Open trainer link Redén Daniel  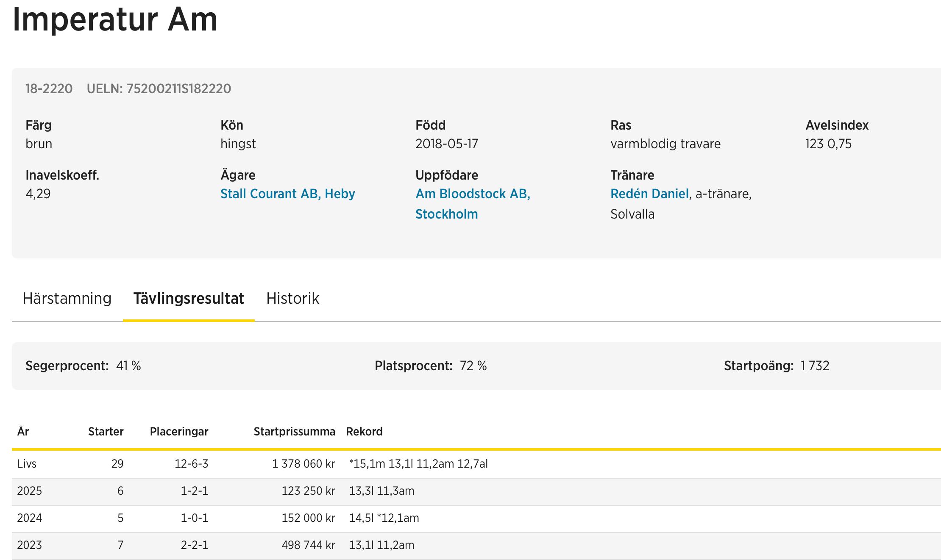(649, 194)
